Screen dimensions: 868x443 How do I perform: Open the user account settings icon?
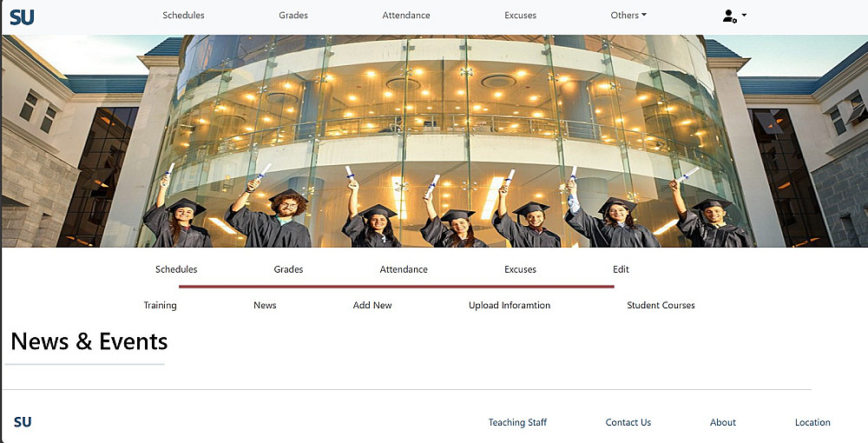tap(734, 16)
